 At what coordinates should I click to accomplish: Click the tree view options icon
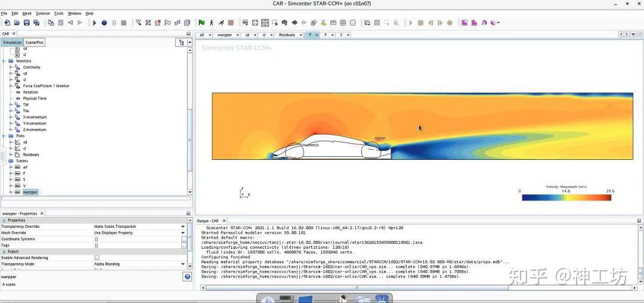(181, 42)
